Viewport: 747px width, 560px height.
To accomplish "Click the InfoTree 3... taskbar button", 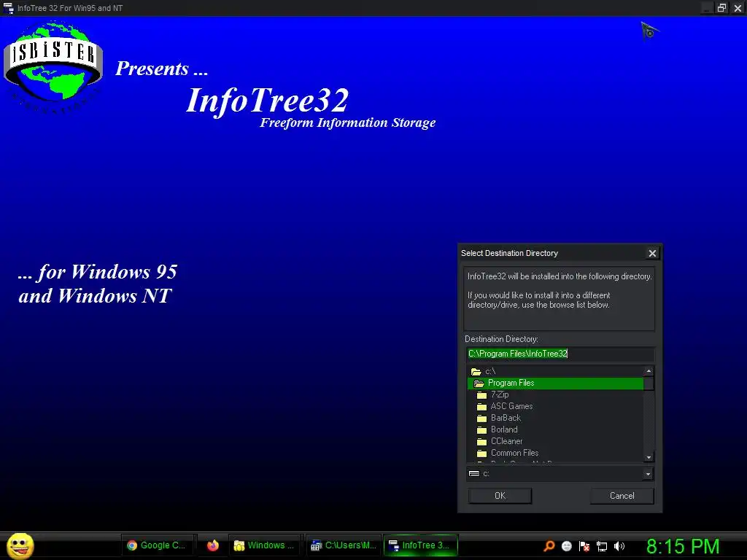I will (x=421, y=545).
